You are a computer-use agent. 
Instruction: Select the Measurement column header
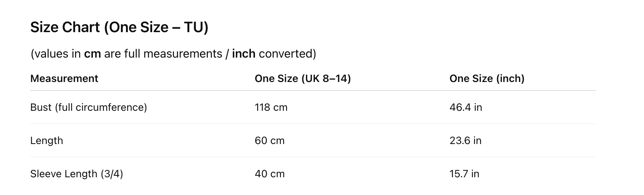[x=64, y=79]
